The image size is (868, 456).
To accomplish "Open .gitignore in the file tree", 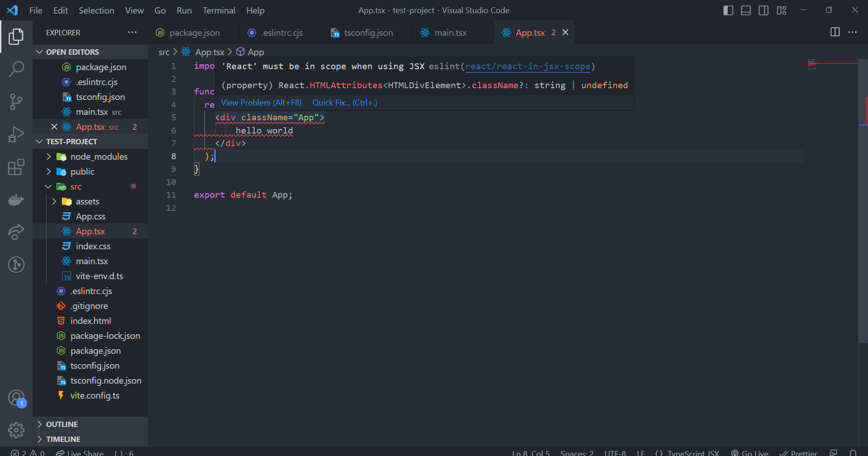I will (x=90, y=306).
